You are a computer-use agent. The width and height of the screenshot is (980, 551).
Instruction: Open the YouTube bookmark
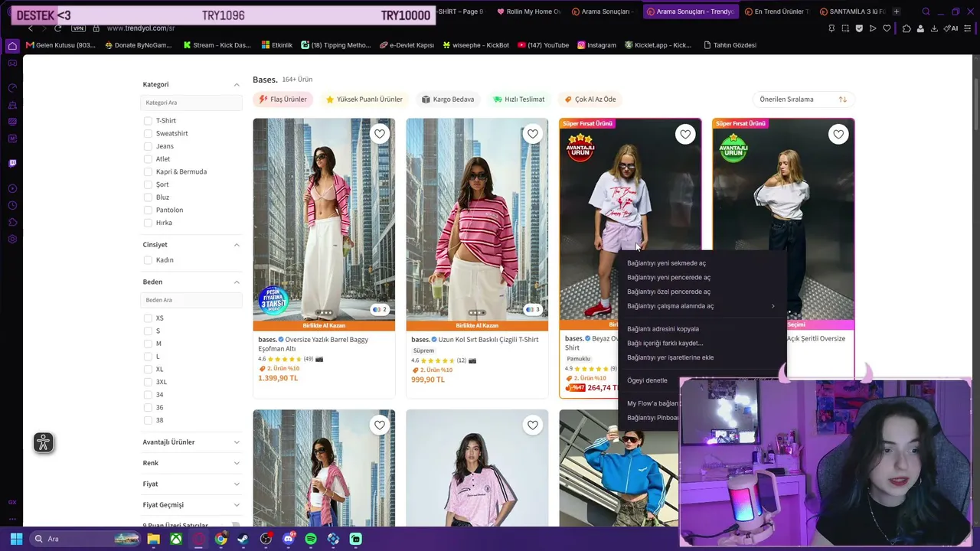click(x=543, y=45)
